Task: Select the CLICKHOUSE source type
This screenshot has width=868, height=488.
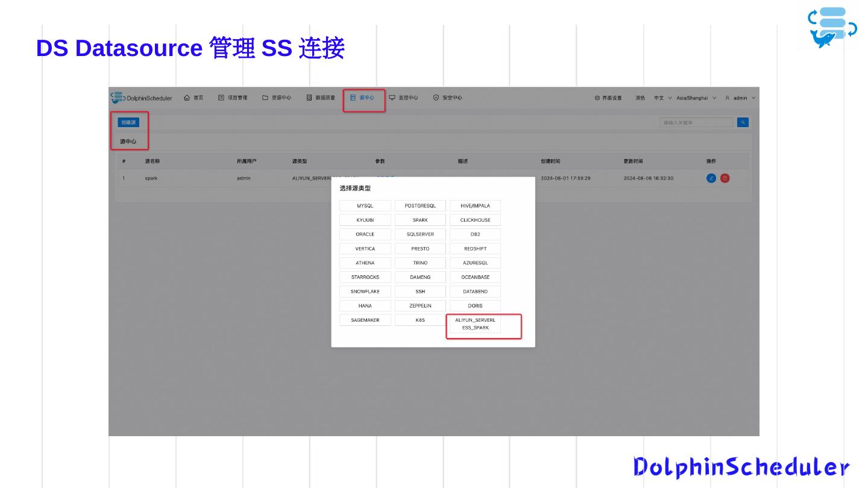Action: pyautogui.click(x=475, y=220)
